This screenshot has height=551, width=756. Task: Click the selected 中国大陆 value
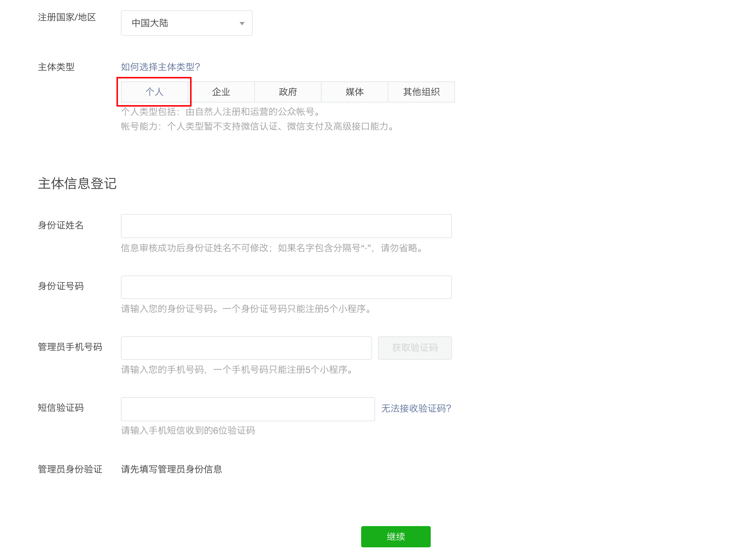150,23
